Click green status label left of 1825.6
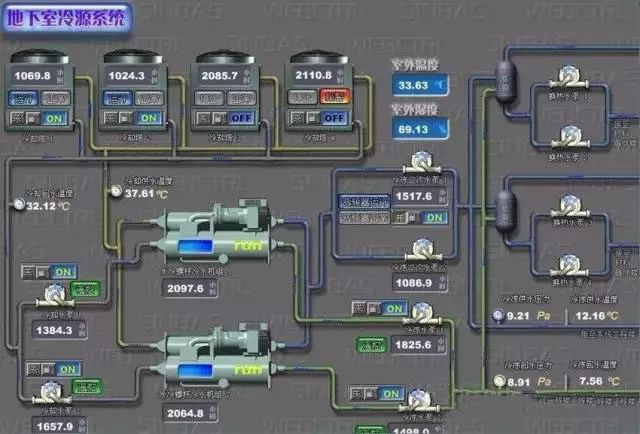This screenshot has width=640, height=434. click(x=371, y=344)
